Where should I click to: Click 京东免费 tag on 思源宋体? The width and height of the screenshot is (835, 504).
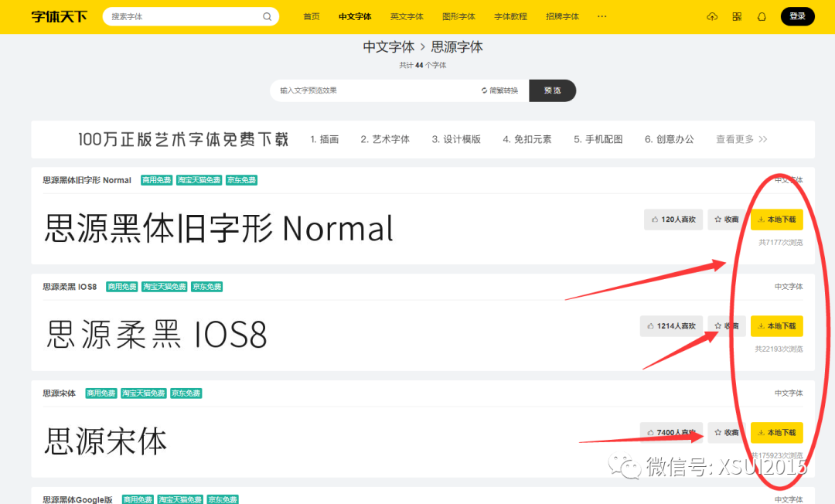click(x=186, y=393)
